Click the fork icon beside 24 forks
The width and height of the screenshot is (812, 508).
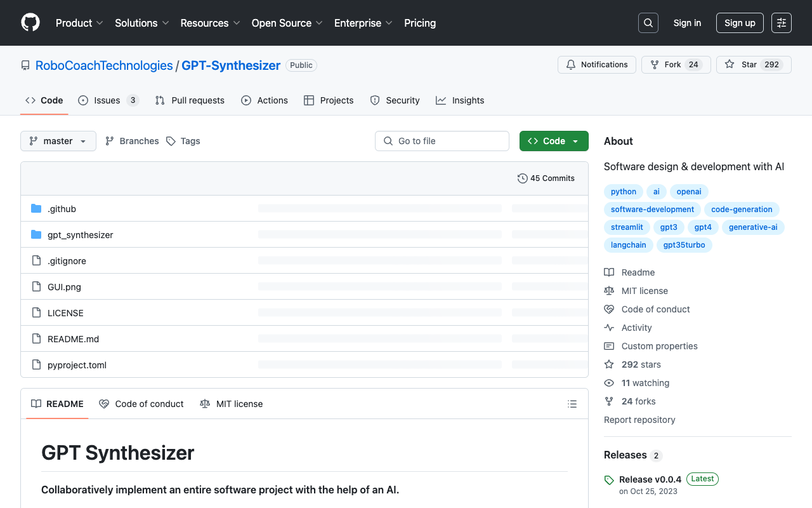[x=609, y=401]
